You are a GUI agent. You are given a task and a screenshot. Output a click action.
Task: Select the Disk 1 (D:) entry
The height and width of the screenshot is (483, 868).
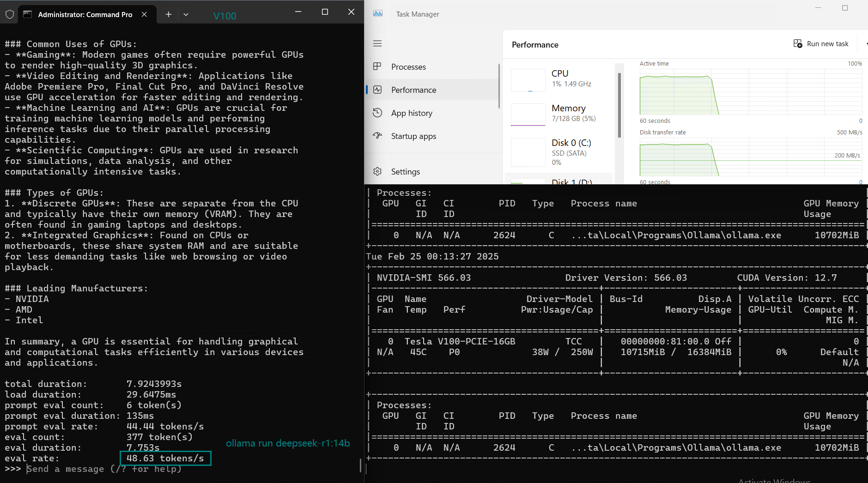coord(571,181)
